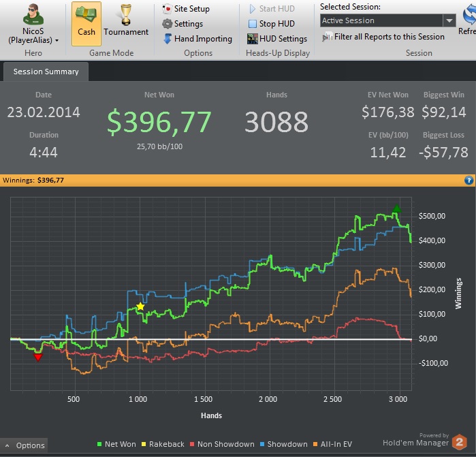Click the Site Setup cards icon

[167, 9]
